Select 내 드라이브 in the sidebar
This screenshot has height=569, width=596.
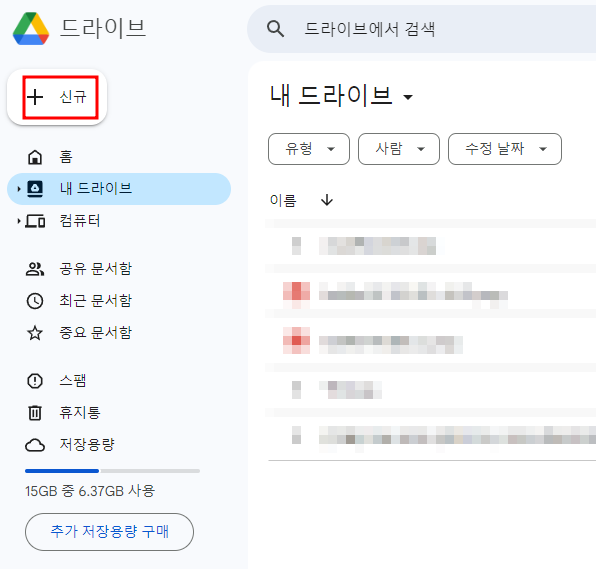[x=119, y=189]
